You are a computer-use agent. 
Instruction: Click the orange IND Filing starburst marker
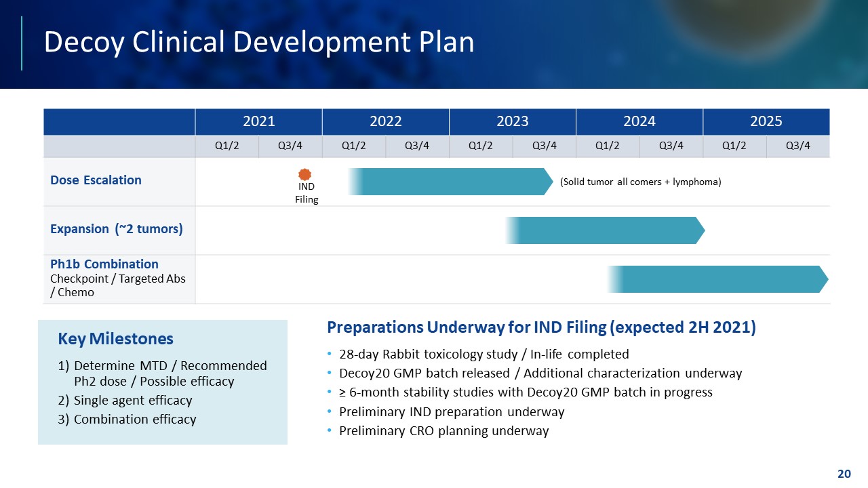(x=305, y=174)
